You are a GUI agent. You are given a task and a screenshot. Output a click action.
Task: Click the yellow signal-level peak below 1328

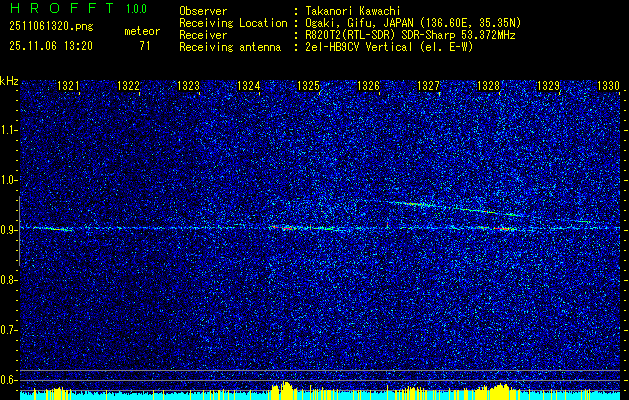point(499,391)
